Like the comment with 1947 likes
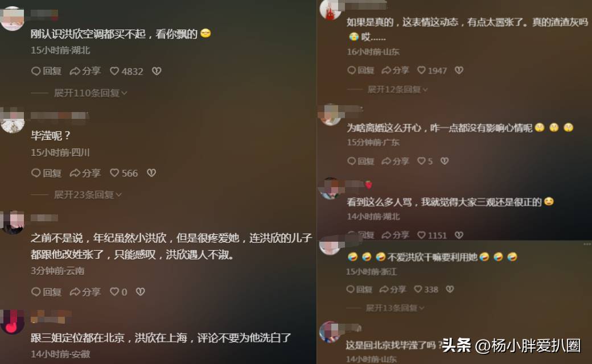The width and height of the screenshot is (592, 364). click(432, 71)
